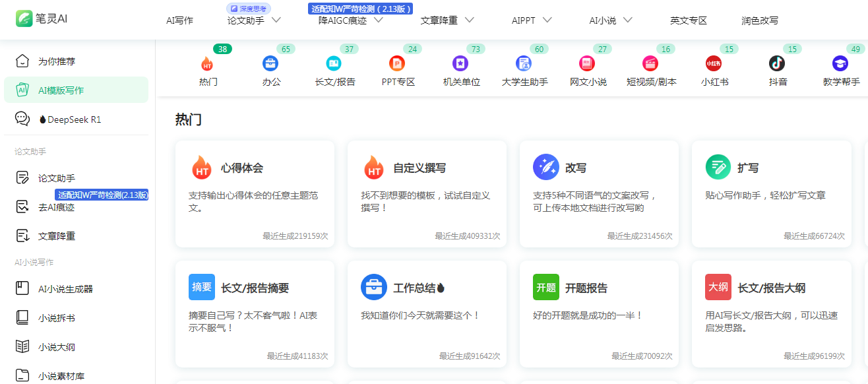Select the PPT专区 category icon

point(397,63)
